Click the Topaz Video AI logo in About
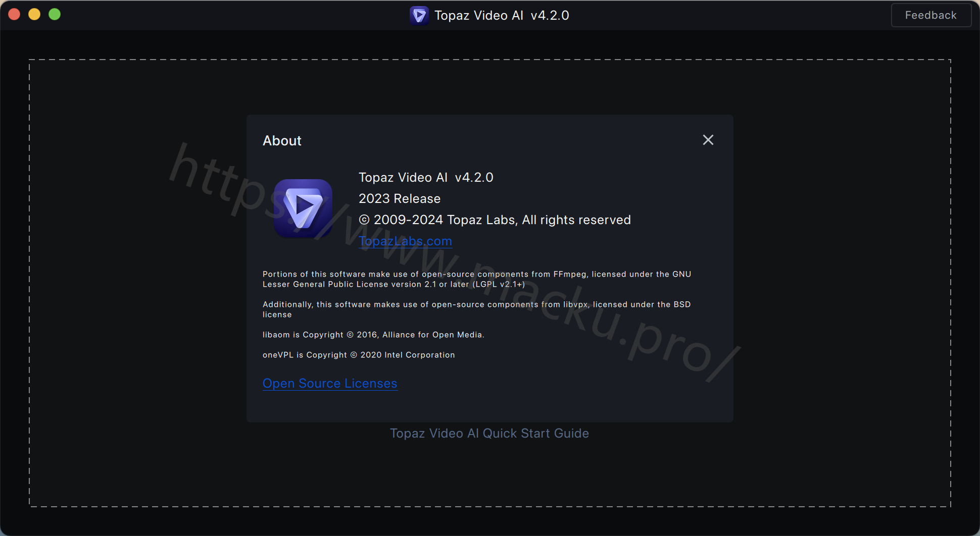Image resolution: width=980 pixels, height=536 pixels. [303, 208]
